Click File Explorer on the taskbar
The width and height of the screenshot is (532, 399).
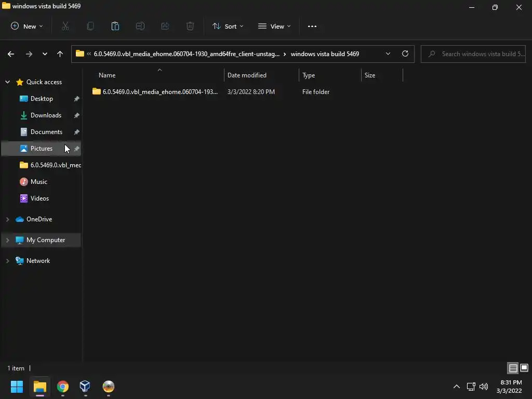pos(39,387)
